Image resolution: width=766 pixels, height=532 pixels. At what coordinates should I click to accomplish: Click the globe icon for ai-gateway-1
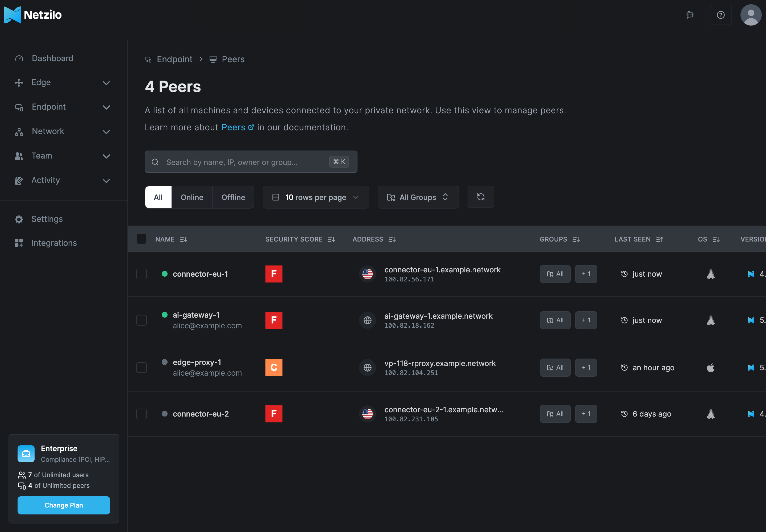[x=367, y=320]
